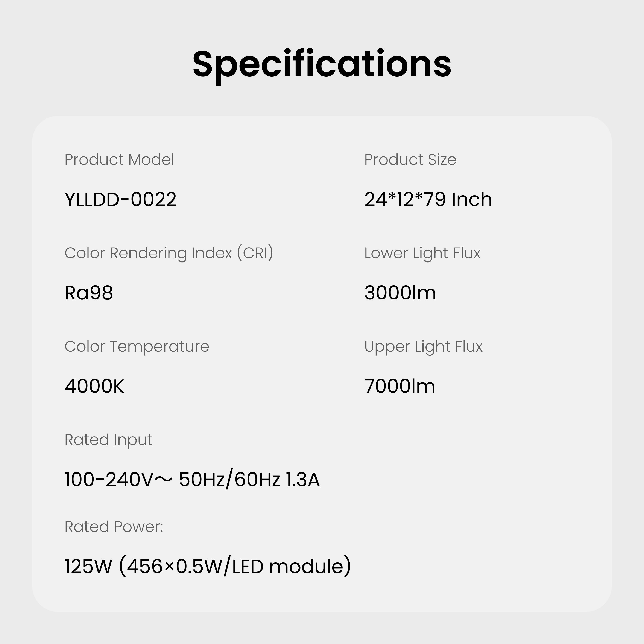The image size is (644, 644).
Task: Click the 456×0.5W/LED module text
Action: pos(235,566)
